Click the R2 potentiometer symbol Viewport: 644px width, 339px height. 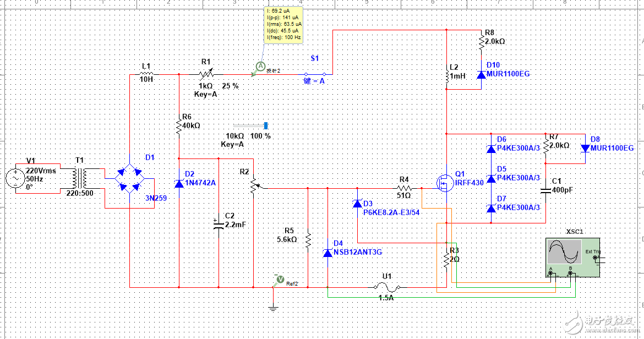point(255,185)
